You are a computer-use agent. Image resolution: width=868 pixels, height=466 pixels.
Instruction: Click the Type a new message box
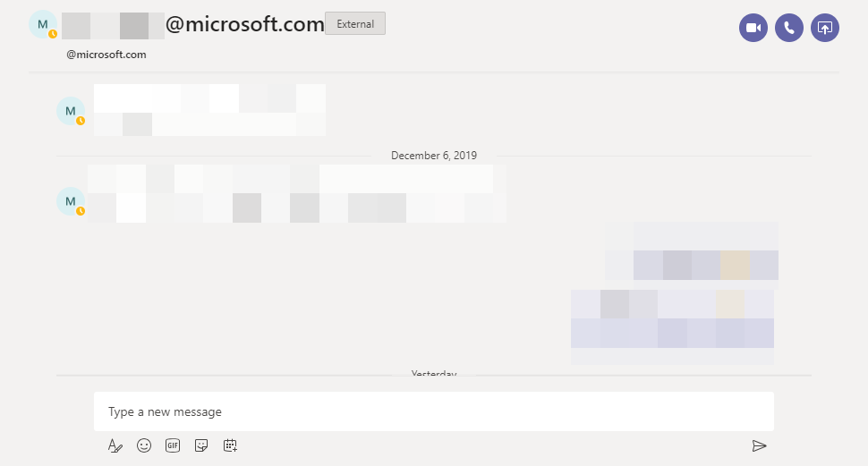tap(433, 411)
